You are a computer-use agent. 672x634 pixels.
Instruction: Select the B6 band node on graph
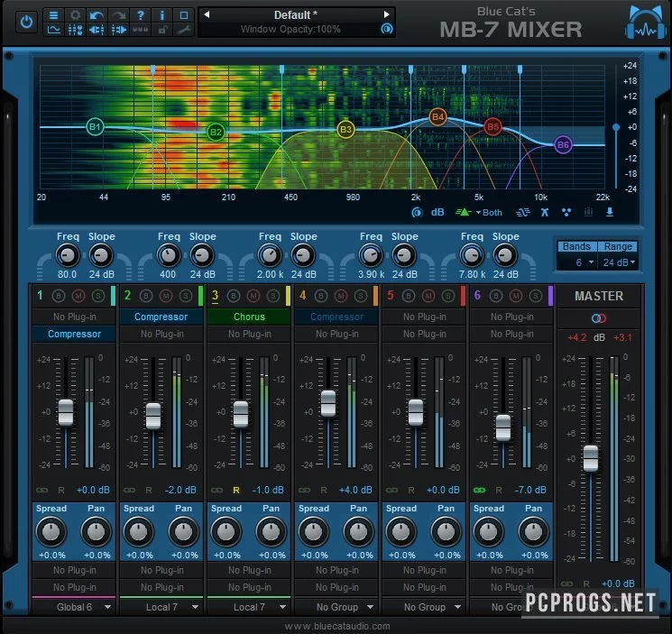coord(563,145)
